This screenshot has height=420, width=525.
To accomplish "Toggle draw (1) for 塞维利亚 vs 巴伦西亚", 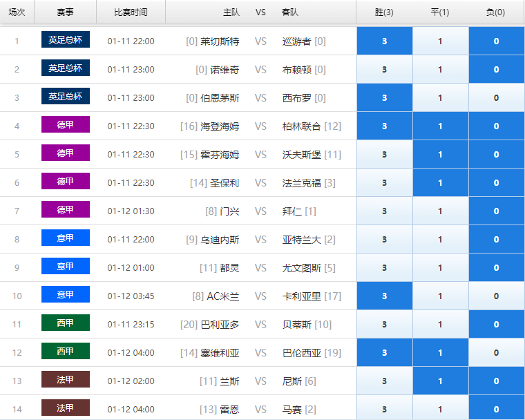I will click(x=440, y=352).
